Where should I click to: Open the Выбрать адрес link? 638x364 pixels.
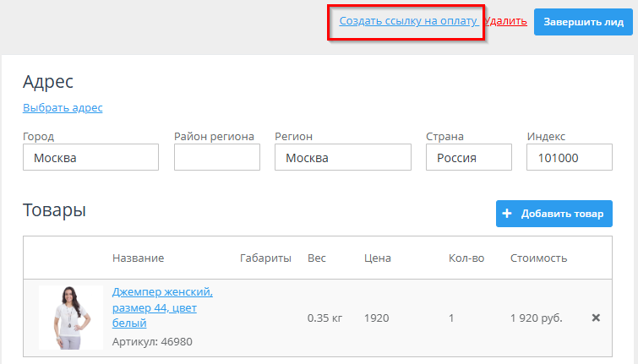(x=63, y=108)
